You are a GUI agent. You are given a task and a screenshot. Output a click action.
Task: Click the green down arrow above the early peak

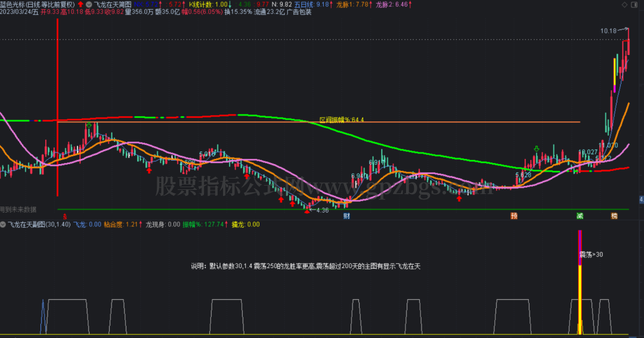(89, 125)
